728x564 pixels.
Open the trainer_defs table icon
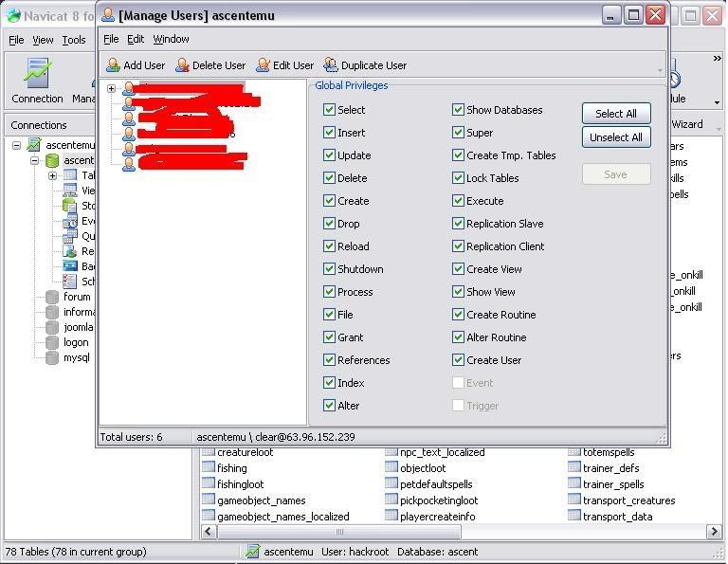pyautogui.click(x=574, y=467)
